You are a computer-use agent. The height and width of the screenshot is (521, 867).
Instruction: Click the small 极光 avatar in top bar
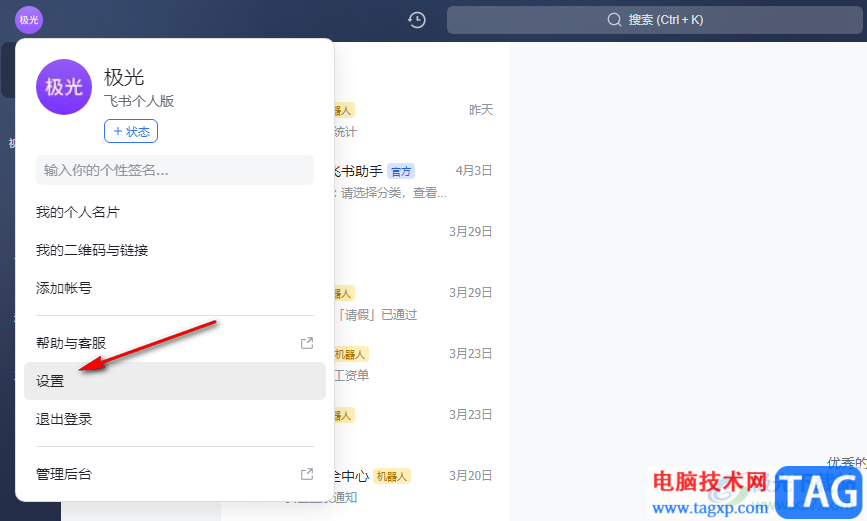click(29, 20)
